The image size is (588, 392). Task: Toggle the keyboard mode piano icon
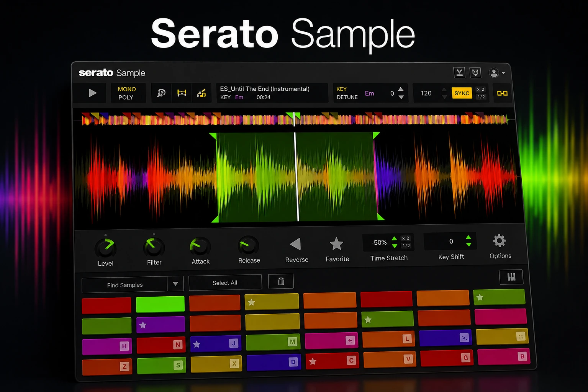coord(511,277)
